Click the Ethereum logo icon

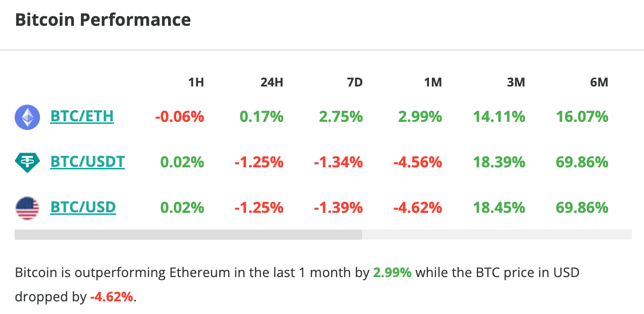click(27, 117)
